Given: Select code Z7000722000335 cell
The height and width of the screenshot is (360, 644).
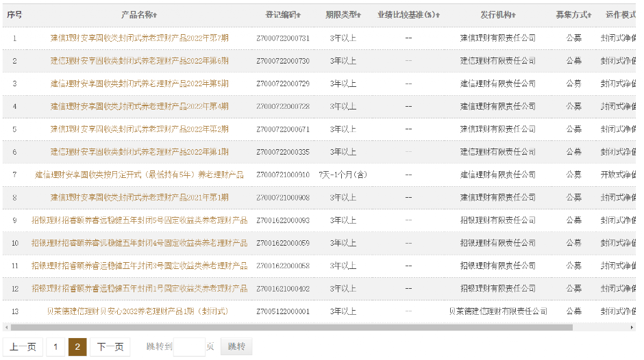Looking at the screenshot, I should pyautogui.click(x=283, y=152).
